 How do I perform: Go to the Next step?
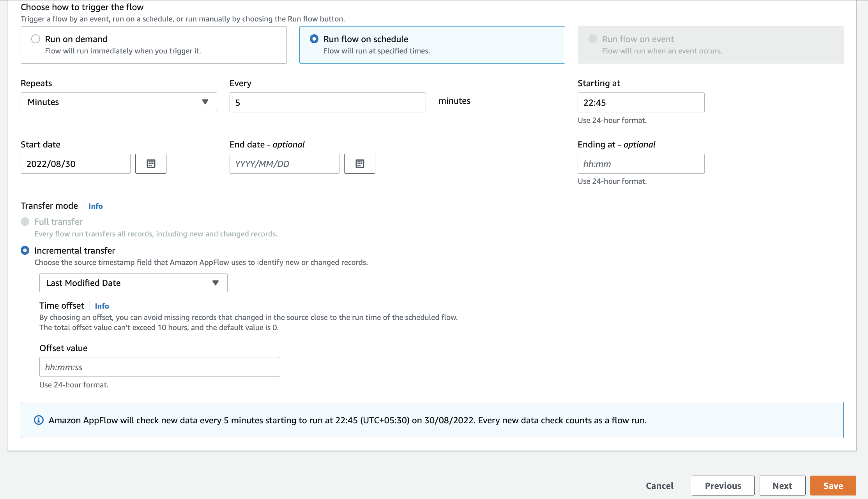782,486
